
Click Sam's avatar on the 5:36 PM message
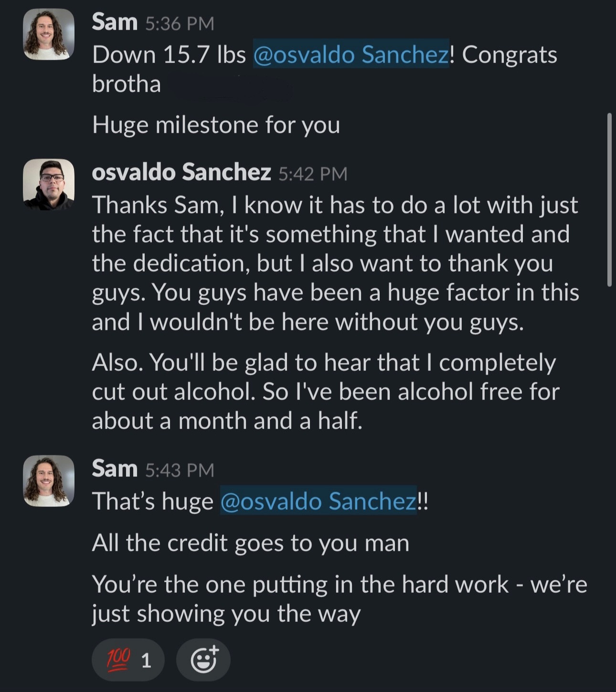click(x=49, y=34)
